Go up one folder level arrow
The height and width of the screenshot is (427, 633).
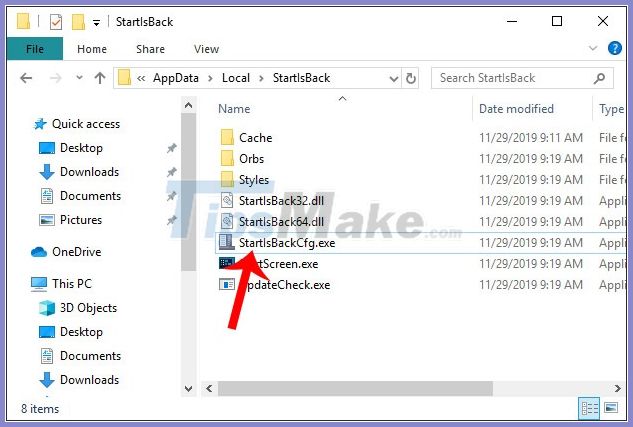point(100,78)
